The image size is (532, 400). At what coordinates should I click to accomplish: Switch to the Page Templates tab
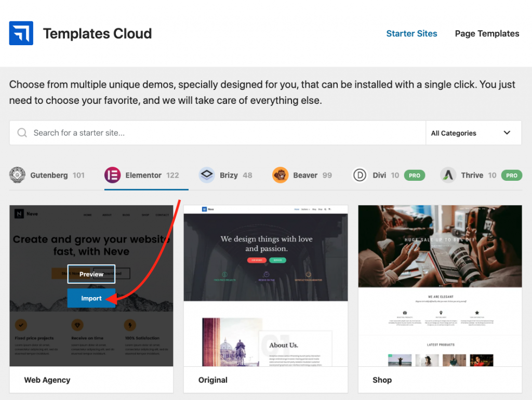pyautogui.click(x=487, y=34)
